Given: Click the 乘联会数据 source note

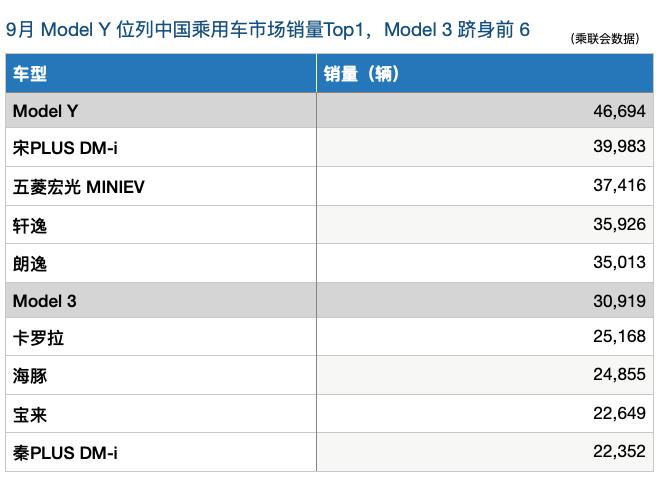Looking at the screenshot, I should coord(605,39).
